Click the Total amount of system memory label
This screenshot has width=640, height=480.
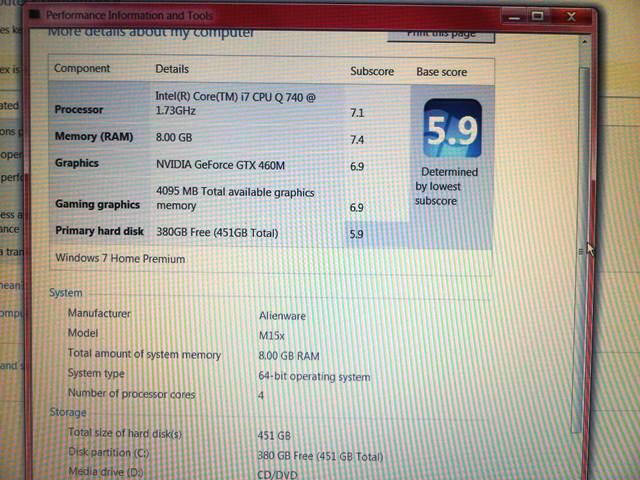144,354
